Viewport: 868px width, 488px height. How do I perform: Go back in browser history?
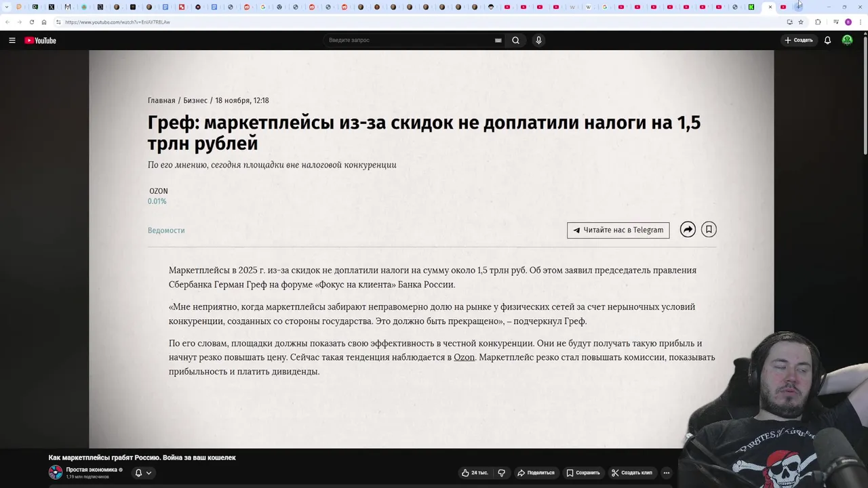[7, 22]
